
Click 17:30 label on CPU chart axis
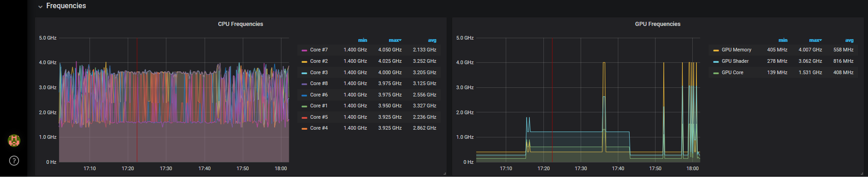[166, 168]
